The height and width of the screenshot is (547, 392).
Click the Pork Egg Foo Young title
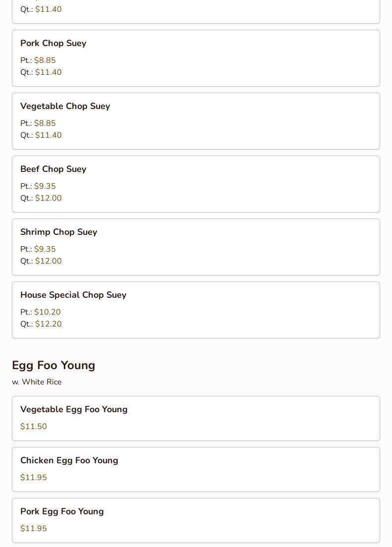(62, 512)
